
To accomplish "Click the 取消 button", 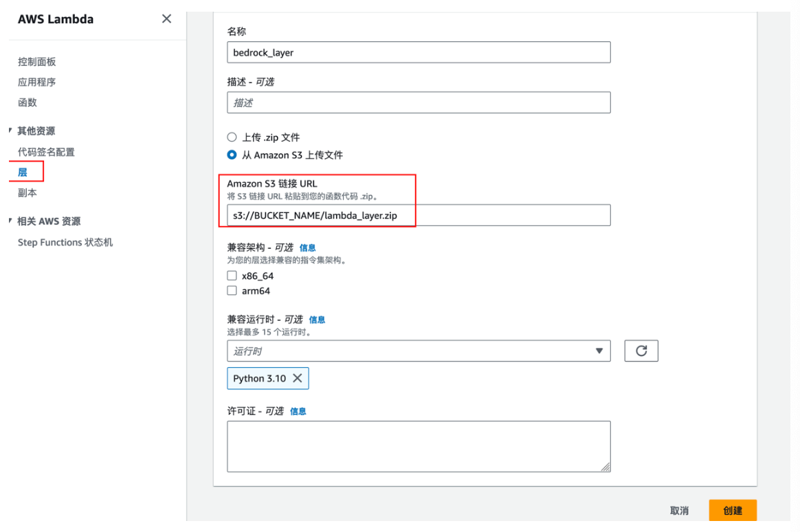I will tap(679, 511).
